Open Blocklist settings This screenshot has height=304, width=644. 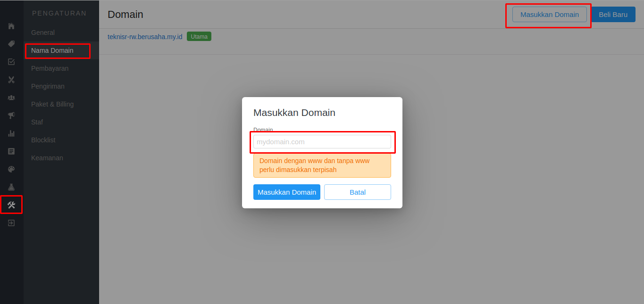pyautogui.click(x=61, y=140)
